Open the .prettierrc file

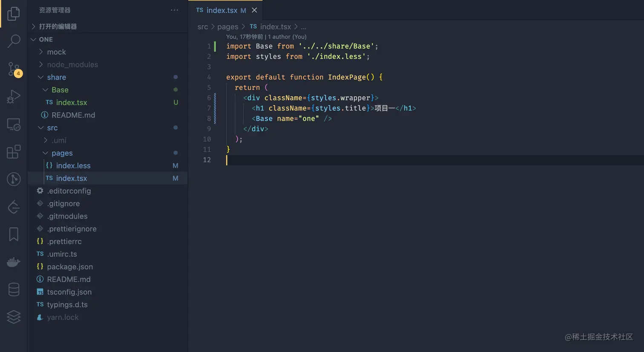tap(108, 242)
